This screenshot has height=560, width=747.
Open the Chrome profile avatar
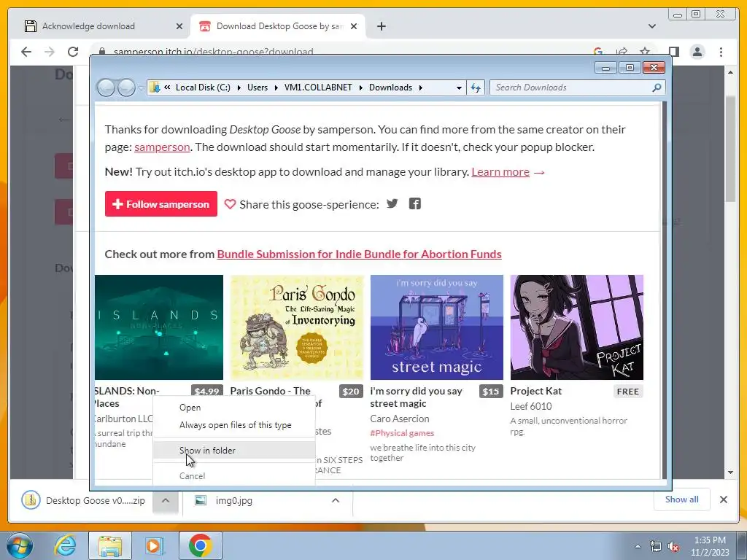coord(697,52)
